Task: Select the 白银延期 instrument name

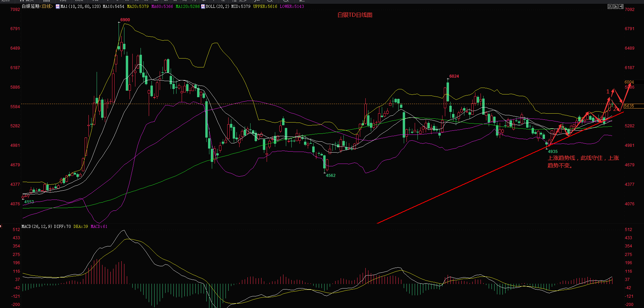Action: (x=31, y=7)
